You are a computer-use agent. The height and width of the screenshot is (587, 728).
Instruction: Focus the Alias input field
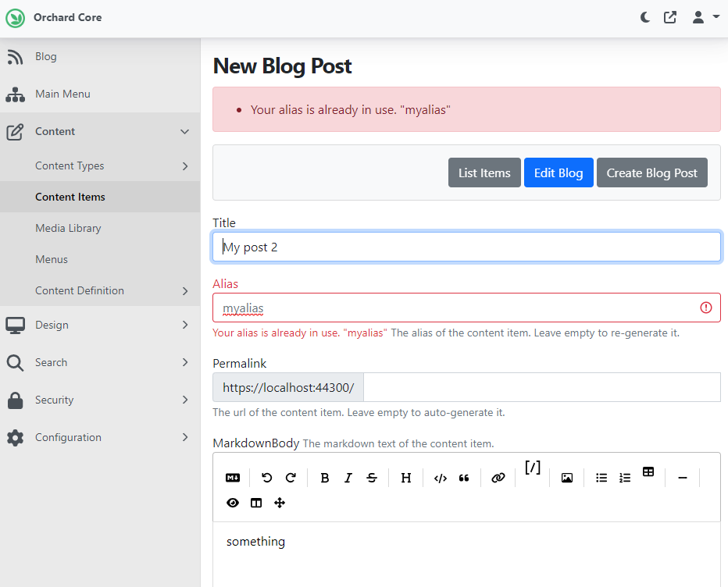tap(466, 308)
